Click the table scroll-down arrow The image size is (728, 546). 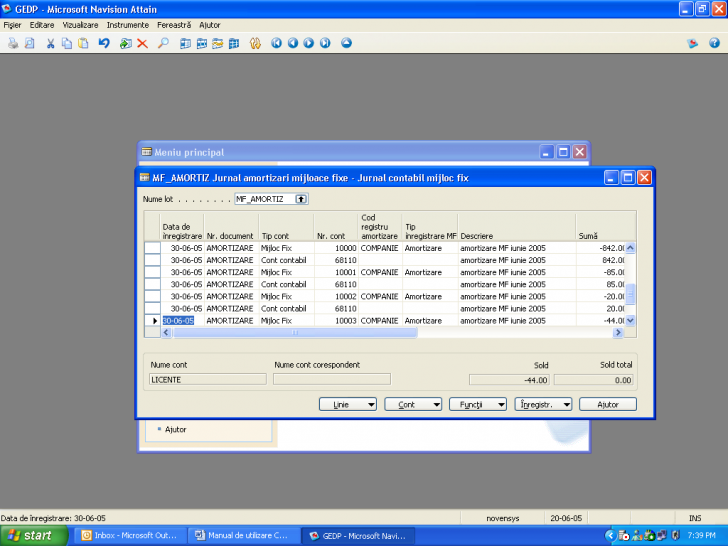tap(630, 320)
